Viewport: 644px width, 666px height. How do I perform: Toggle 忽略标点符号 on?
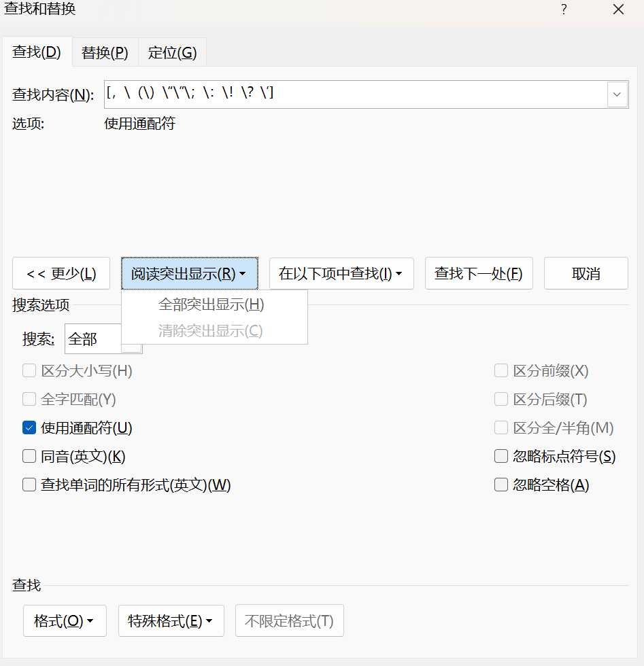(501, 456)
